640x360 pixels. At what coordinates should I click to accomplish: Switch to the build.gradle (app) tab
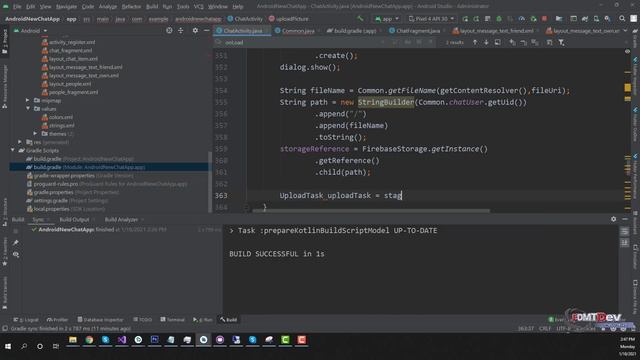(x=355, y=31)
